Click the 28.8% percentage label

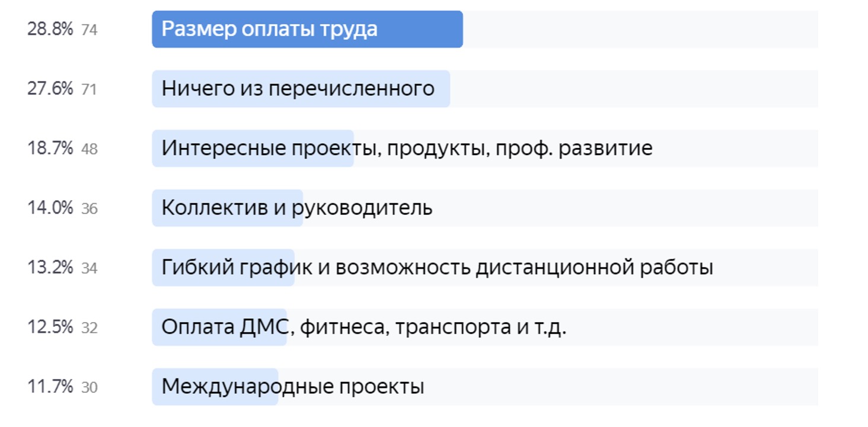(x=50, y=30)
